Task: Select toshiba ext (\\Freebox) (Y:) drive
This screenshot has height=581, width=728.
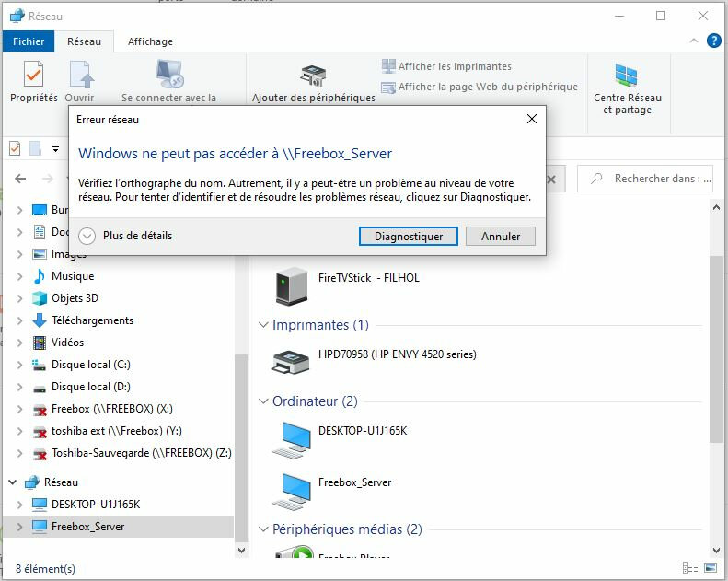Action: pyautogui.click(x=117, y=431)
